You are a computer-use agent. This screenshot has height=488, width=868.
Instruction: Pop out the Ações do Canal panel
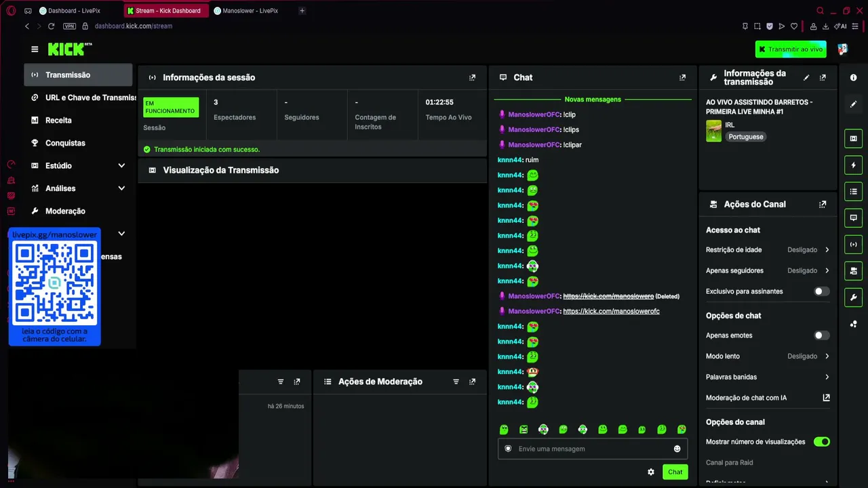823,204
